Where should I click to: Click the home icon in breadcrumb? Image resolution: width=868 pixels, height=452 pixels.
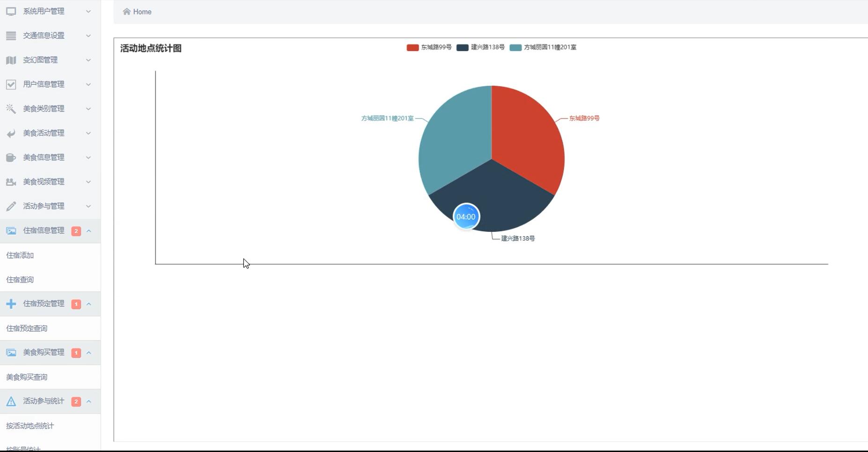pyautogui.click(x=126, y=12)
